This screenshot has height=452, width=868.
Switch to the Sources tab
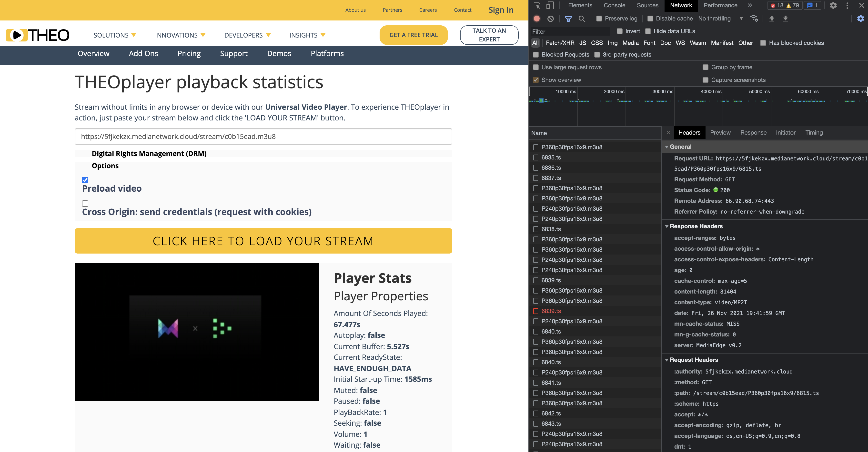[x=647, y=5]
